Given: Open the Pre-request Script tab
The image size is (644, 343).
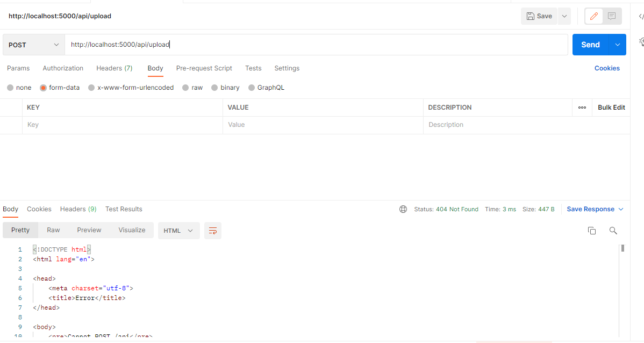Looking at the screenshot, I should [204, 68].
